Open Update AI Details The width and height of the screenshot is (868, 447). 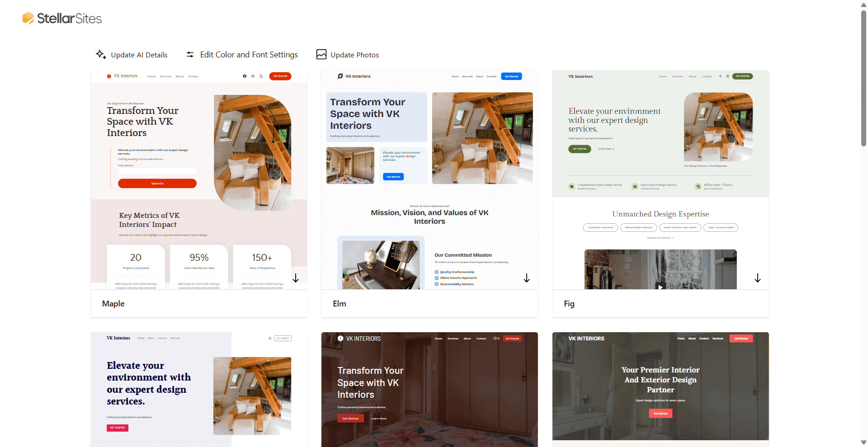[x=139, y=55]
